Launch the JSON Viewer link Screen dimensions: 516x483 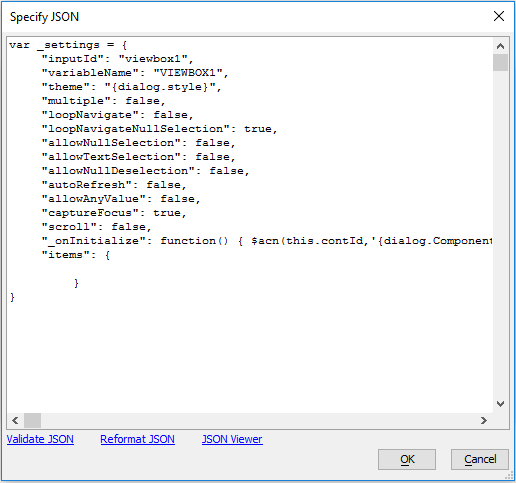232,439
